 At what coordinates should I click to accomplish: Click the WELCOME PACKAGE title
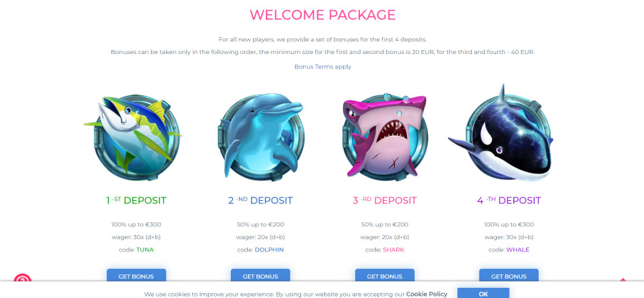(323, 15)
